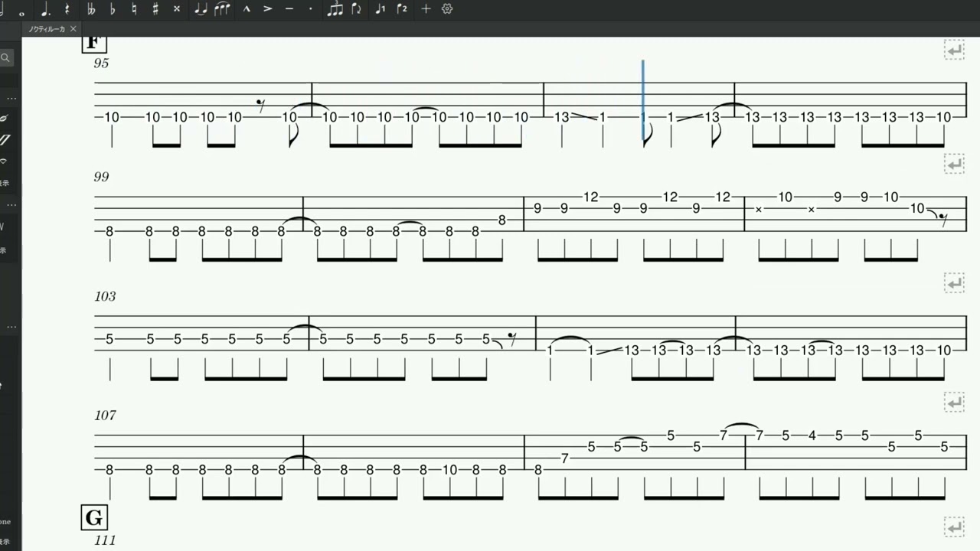
Task: Open the add-to-toolbar plus menu
Action: pyautogui.click(x=426, y=9)
